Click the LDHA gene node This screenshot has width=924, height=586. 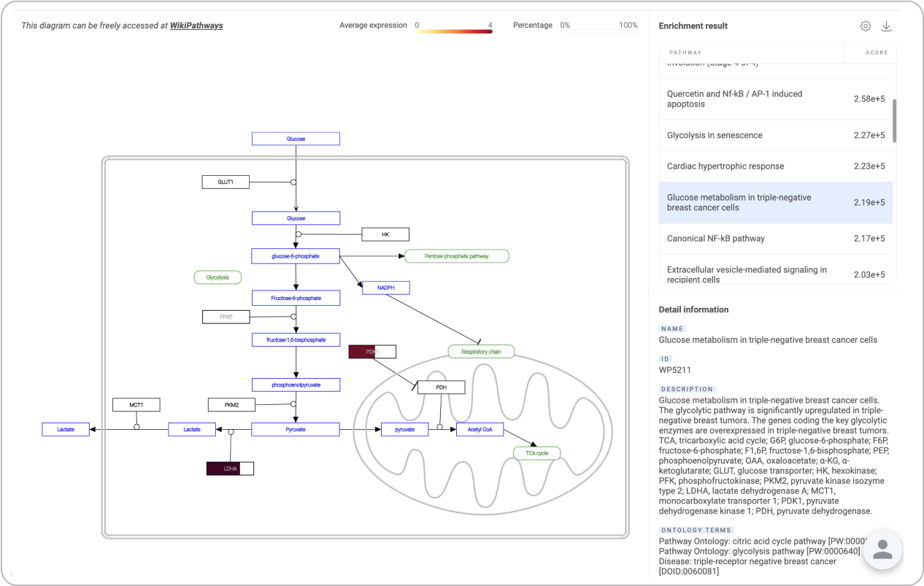pos(230,469)
